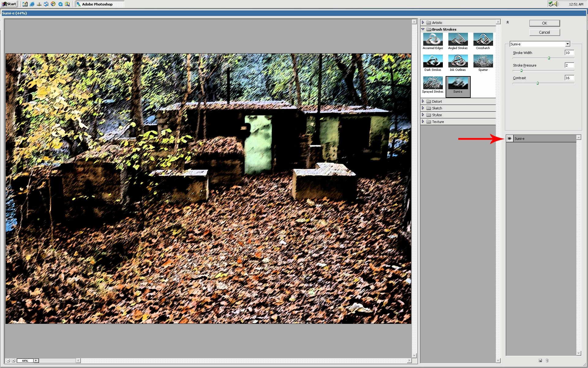Image resolution: width=588 pixels, height=368 pixels.
Task: Apply the Crosshatch filter thumbnail
Action: click(x=483, y=39)
